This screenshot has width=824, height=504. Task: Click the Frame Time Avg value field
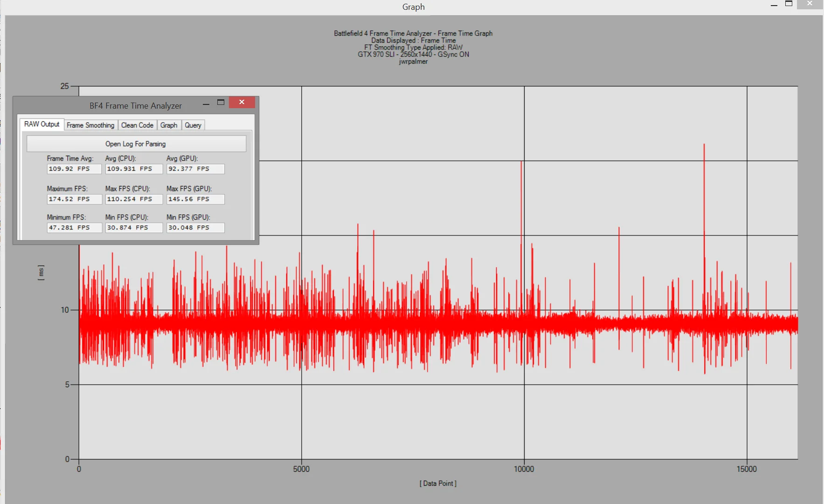click(x=74, y=169)
